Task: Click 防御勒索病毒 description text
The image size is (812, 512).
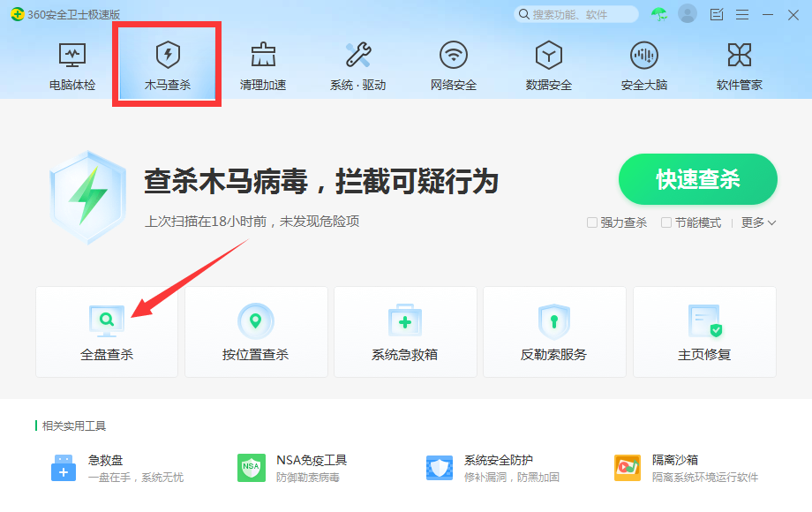Action: (x=308, y=478)
